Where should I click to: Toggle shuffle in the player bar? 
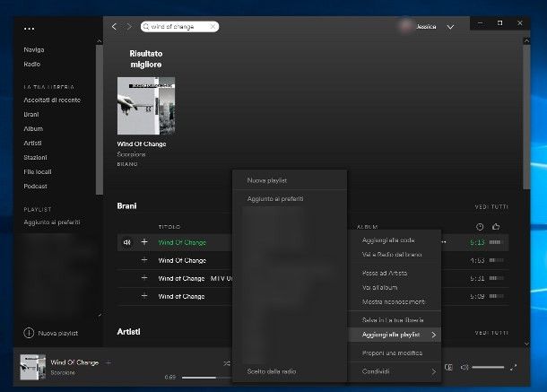click(227, 363)
